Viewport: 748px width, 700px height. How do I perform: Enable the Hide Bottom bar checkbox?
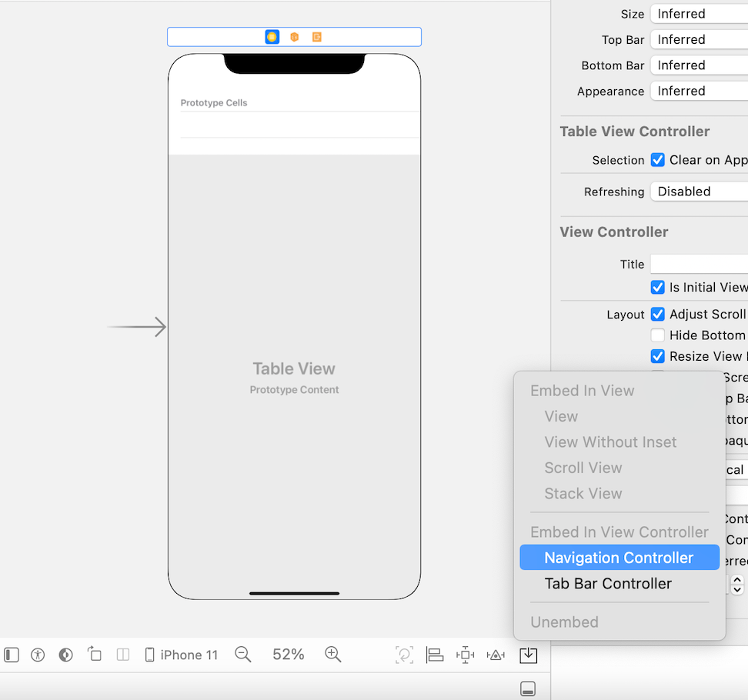658,335
